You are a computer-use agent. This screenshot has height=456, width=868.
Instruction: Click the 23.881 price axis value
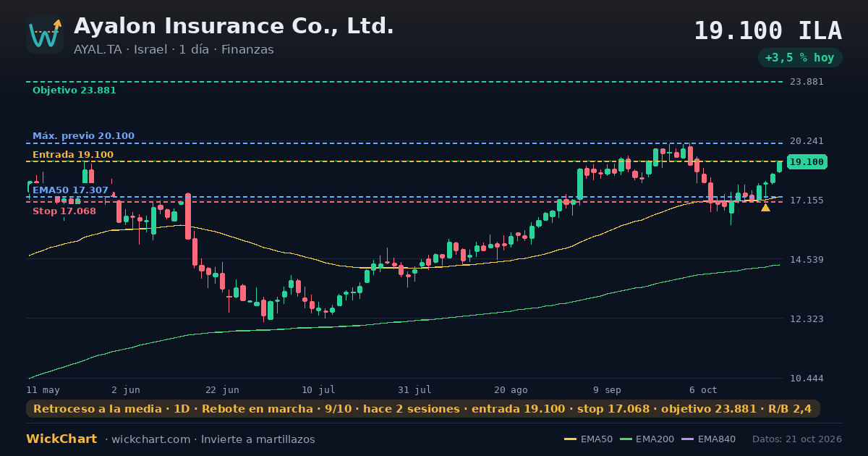coord(806,82)
